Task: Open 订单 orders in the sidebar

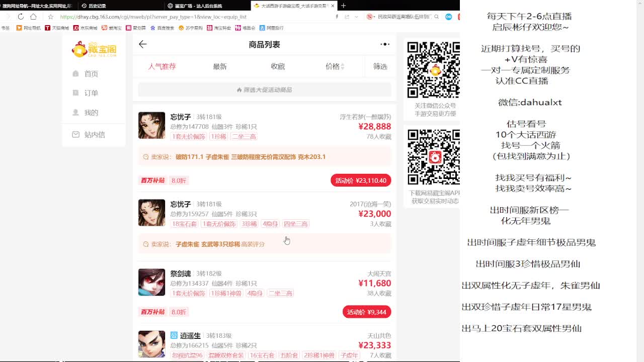Action: coord(86,93)
